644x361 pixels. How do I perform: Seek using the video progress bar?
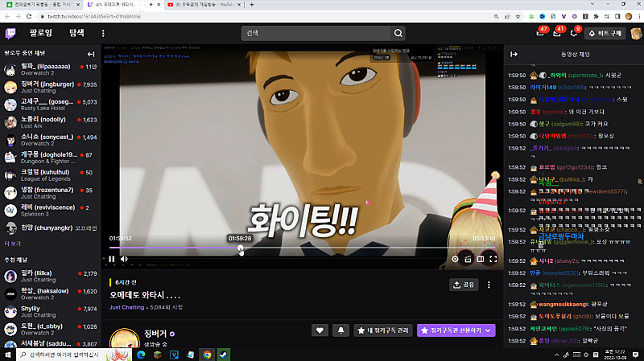coord(302,248)
